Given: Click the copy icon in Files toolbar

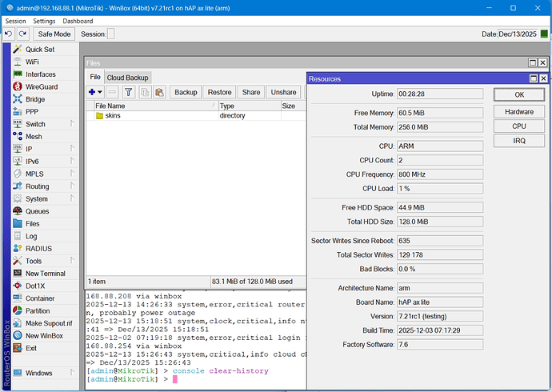Looking at the screenshot, I should click(x=145, y=92).
